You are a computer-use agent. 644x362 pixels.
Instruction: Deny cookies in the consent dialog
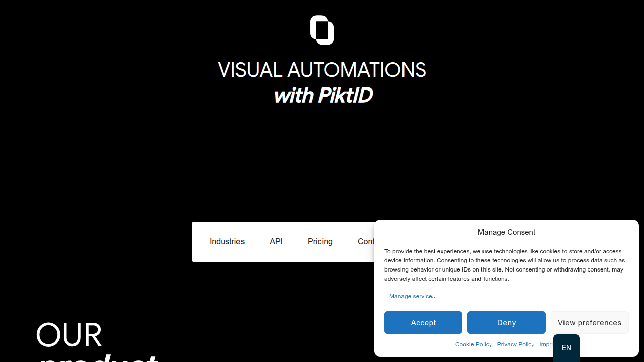pyautogui.click(x=507, y=323)
